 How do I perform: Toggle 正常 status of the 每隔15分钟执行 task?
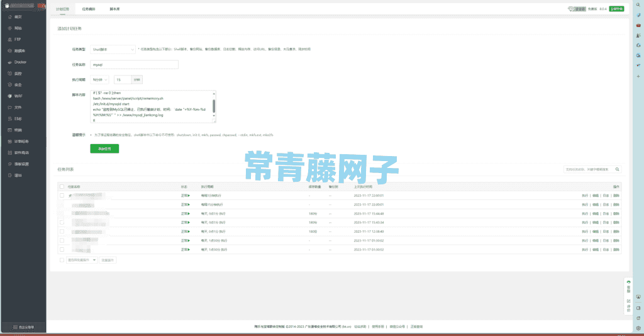[x=186, y=204]
